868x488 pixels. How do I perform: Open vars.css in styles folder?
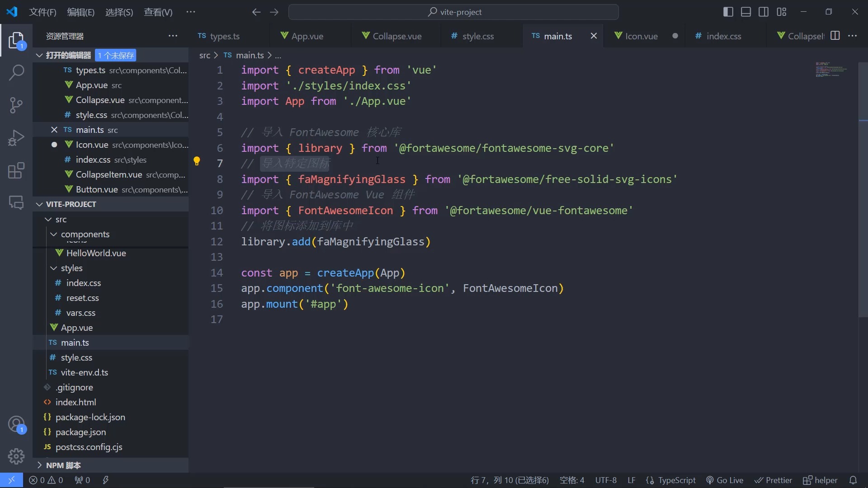(x=80, y=313)
